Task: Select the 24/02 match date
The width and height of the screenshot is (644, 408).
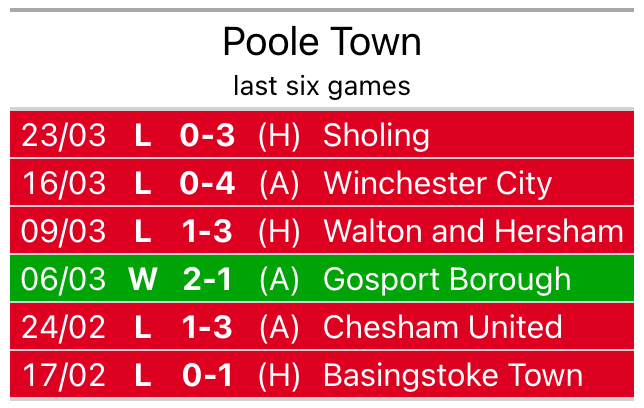Action: coord(64,328)
